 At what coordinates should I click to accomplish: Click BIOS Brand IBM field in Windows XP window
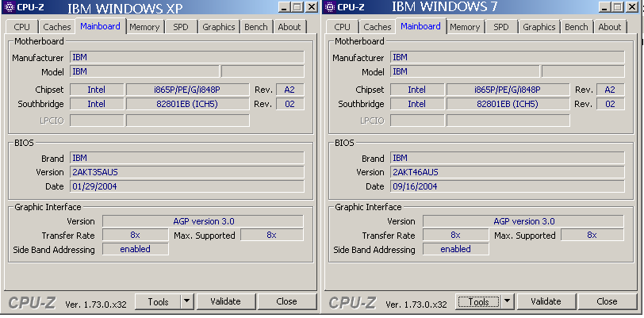pos(187,158)
